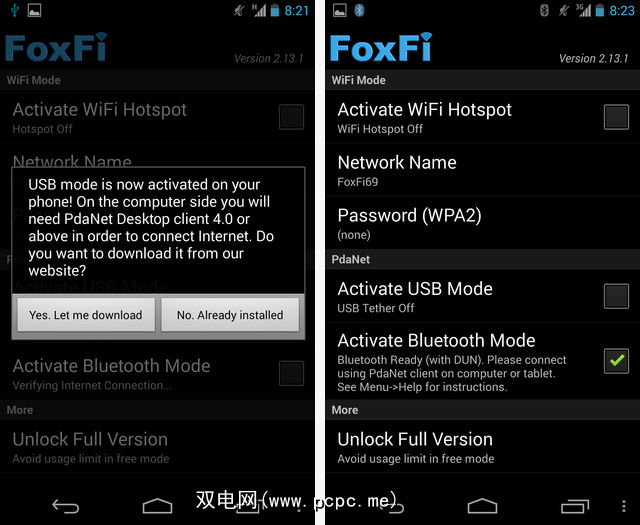
Task: Open the Password (WPA2) setting
Action: coord(482,223)
